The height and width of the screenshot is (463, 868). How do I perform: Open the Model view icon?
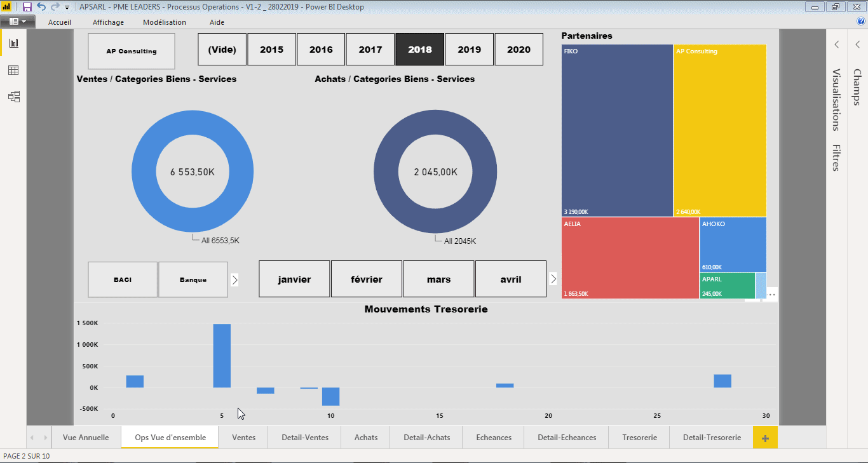[x=13, y=97]
